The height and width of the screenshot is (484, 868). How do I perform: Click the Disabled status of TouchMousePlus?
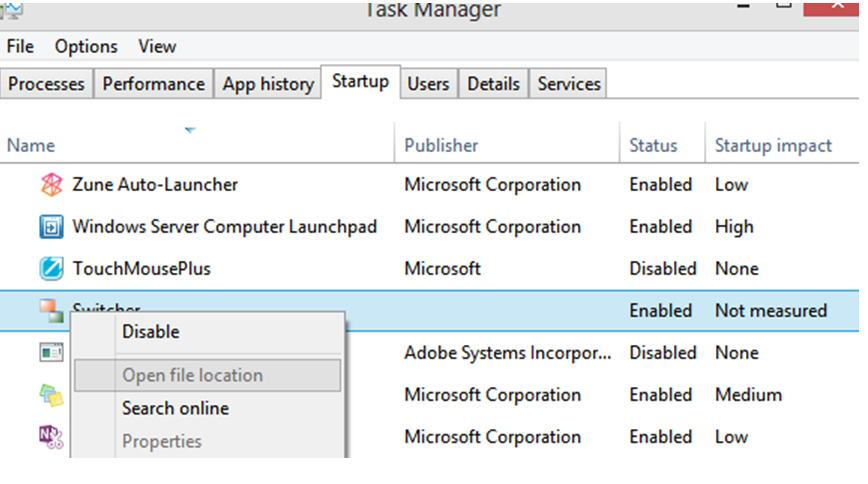pos(663,269)
